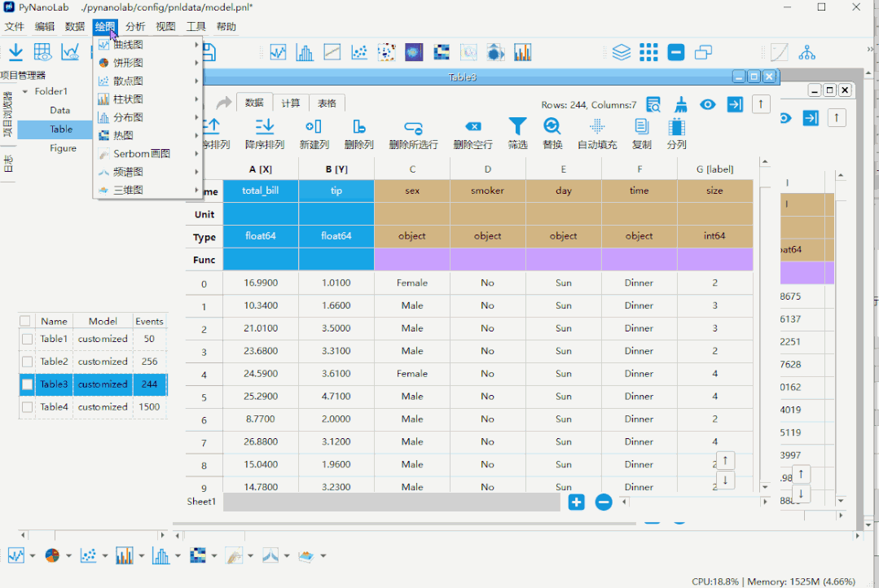Viewport: 879px width, 588px height.
Task: Click the table view icon in main toolbar
Action: pyautogui.click(x=42, y=52)
